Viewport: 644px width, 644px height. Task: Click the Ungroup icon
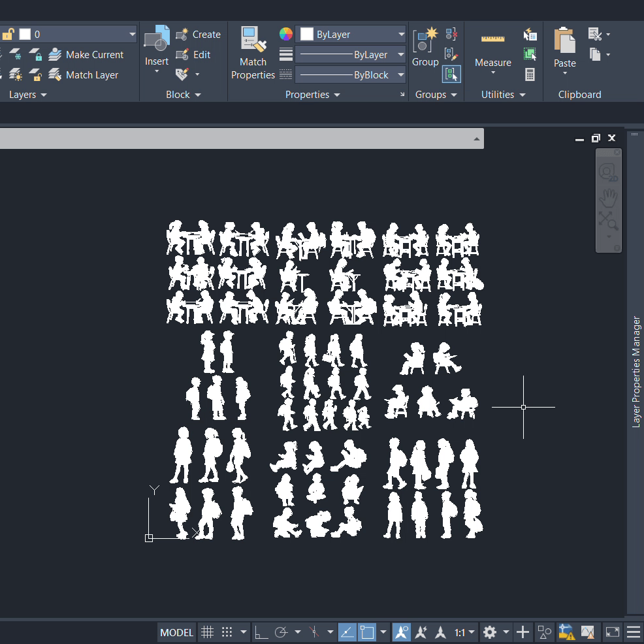point(451,34)
